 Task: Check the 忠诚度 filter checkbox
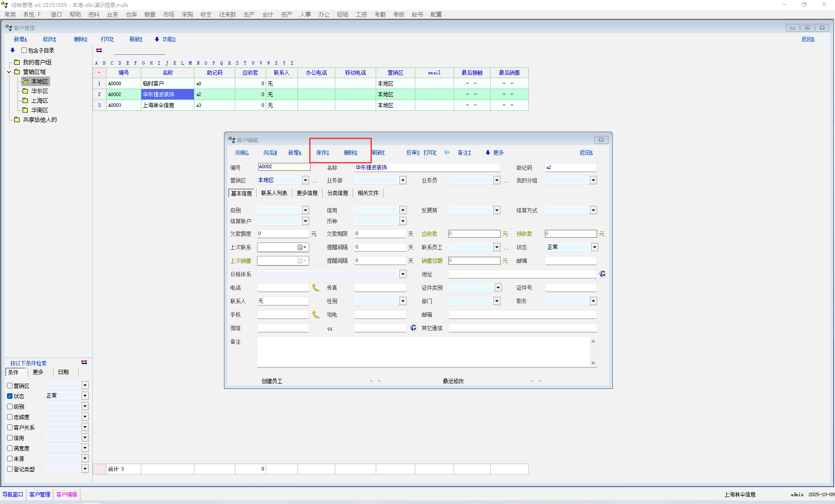click(10, 417)
